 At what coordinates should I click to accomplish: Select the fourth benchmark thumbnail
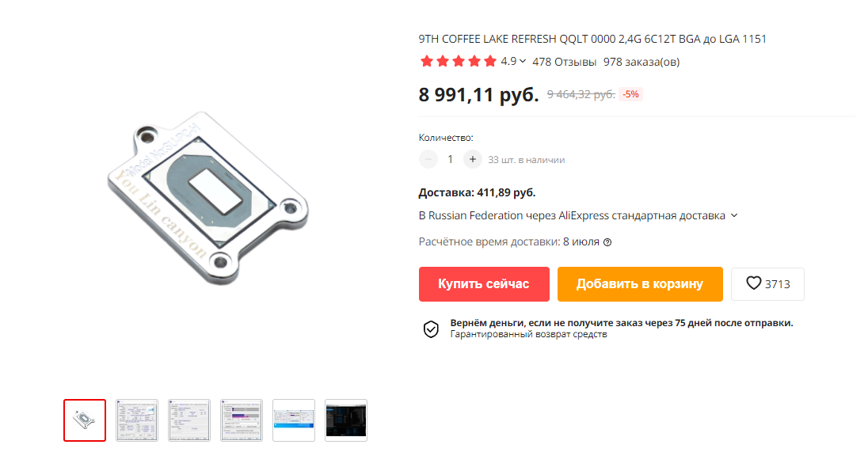point(242,420)
